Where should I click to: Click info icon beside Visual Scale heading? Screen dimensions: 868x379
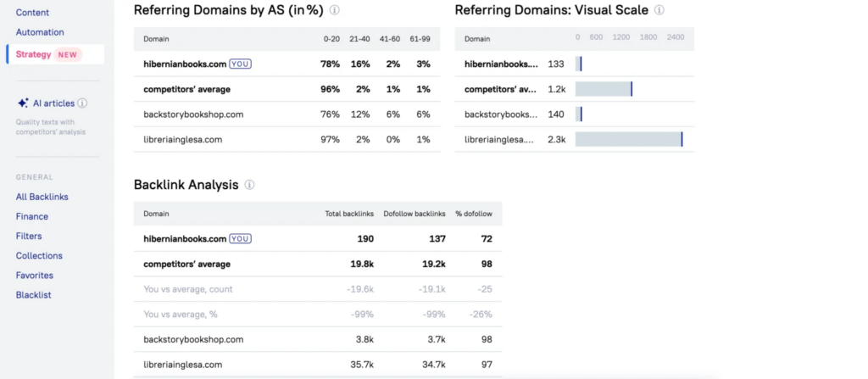click(x=659, y=11)
